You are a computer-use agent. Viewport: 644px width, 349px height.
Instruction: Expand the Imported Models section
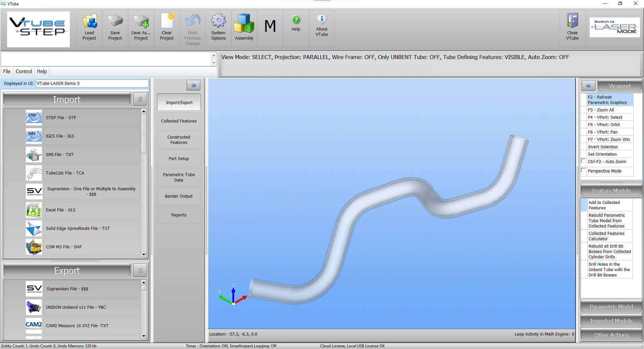point(611,321)
